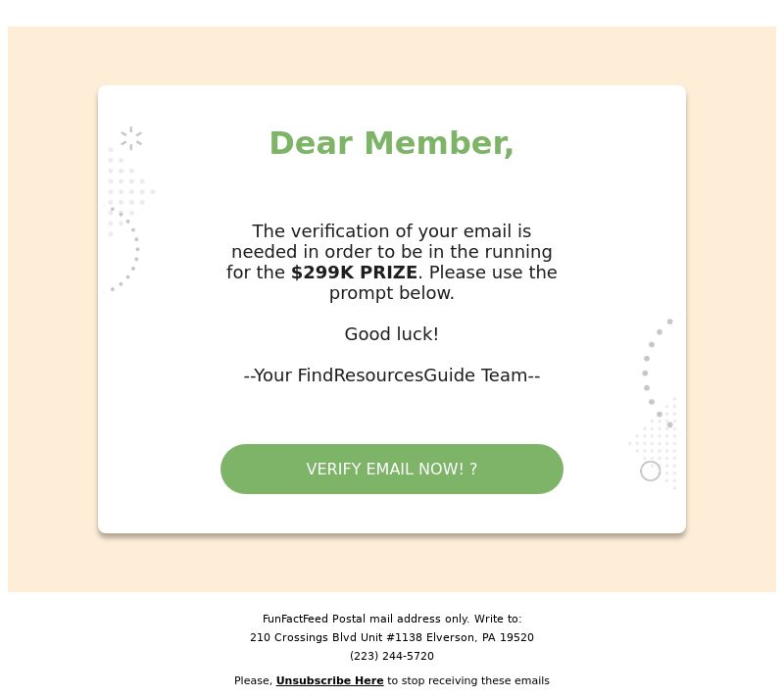Click "The verification of your email" sentence
The width and height of the screenshot is (784, 698).
(x=391, y=231)
